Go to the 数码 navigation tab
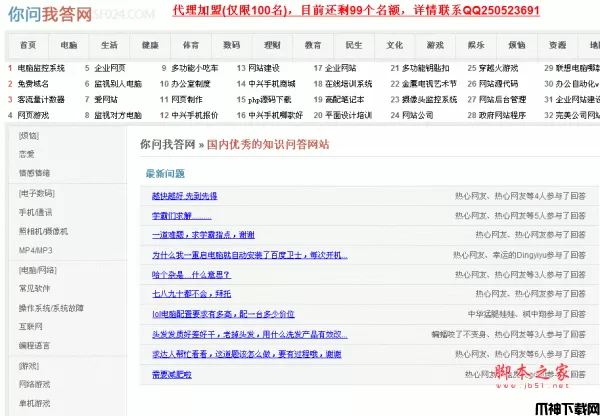 click(x=231, y=45)
